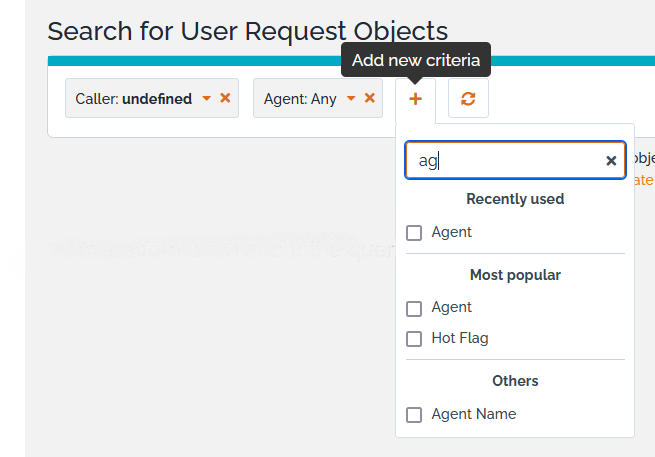Tick the Hot Flag checkbox
Image resolution: width=655 pixels, height=457 pixels.
click(414, 339)
